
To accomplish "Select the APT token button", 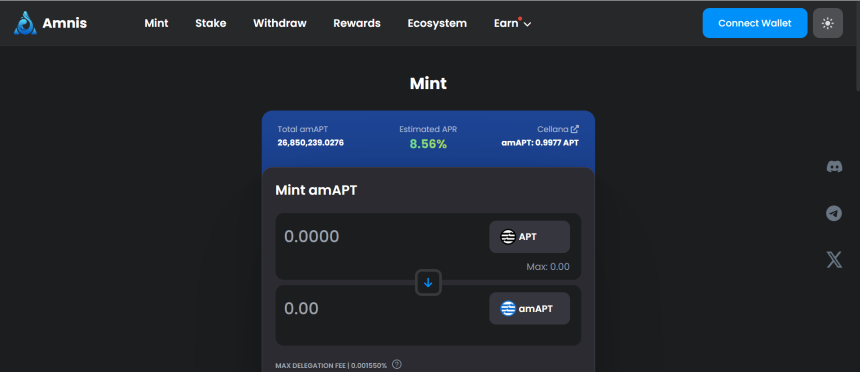I will [x=529, y=237].
